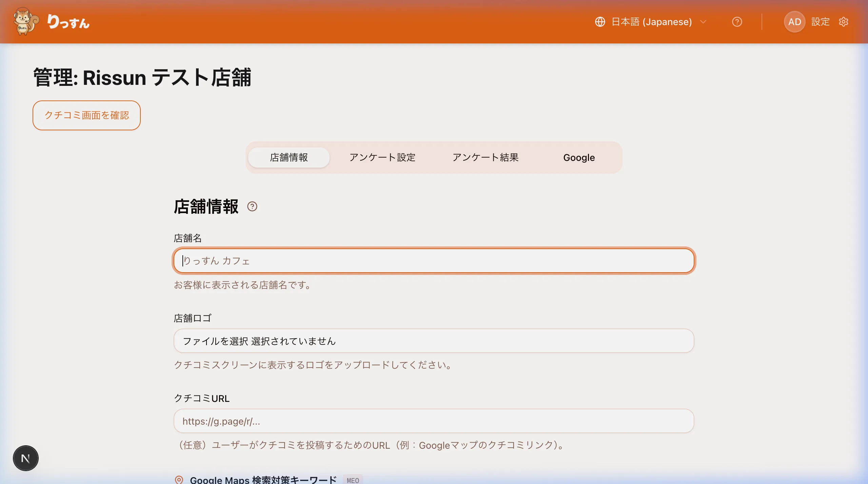Click the Google Maps 検索対策キーワード heading
The width and height of the screenshot is (868, 484).
(x=263, y=480)
